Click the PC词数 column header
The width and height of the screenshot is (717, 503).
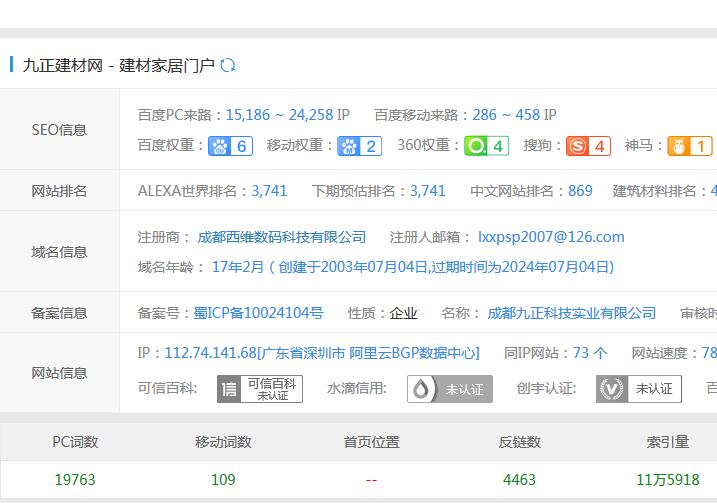point(75,442)
